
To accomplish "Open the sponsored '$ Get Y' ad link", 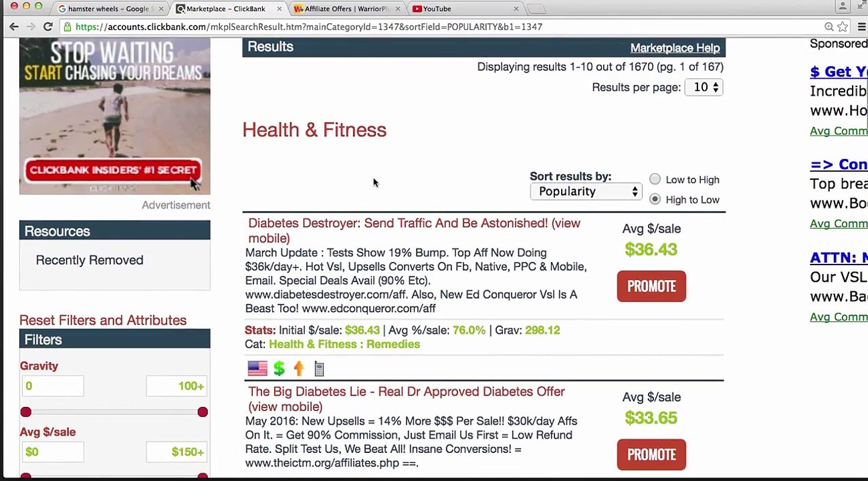I will point(839,71).
